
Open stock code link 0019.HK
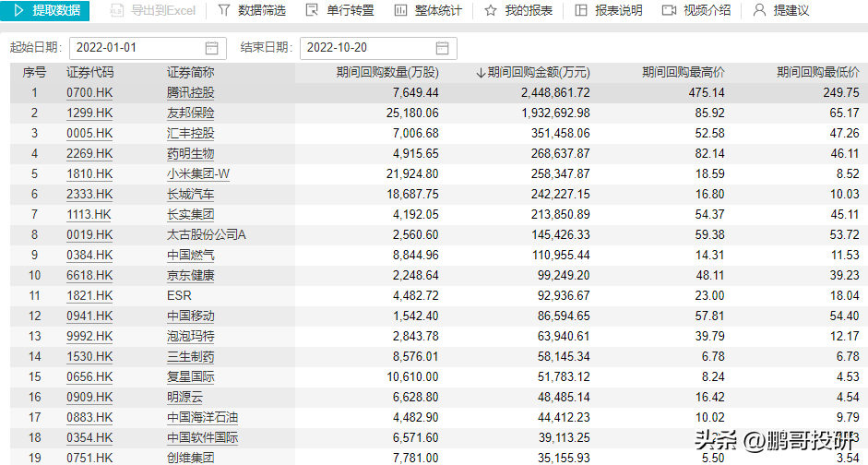[x=89, y=235]
